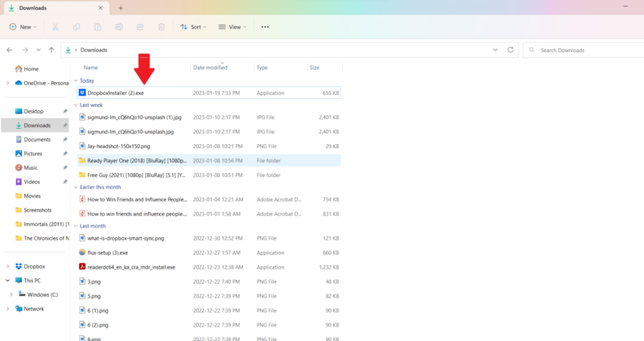Select Jay-headshot-150x150.png file

point(209,146)
